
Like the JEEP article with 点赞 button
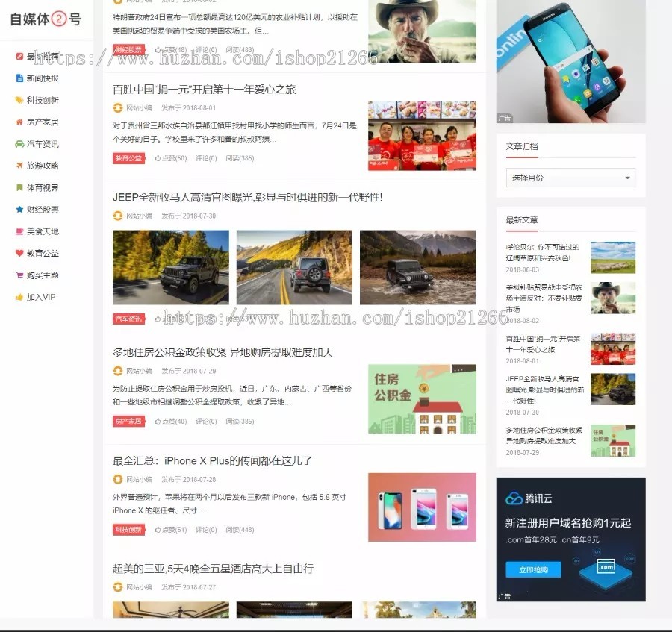click(170, 317)
